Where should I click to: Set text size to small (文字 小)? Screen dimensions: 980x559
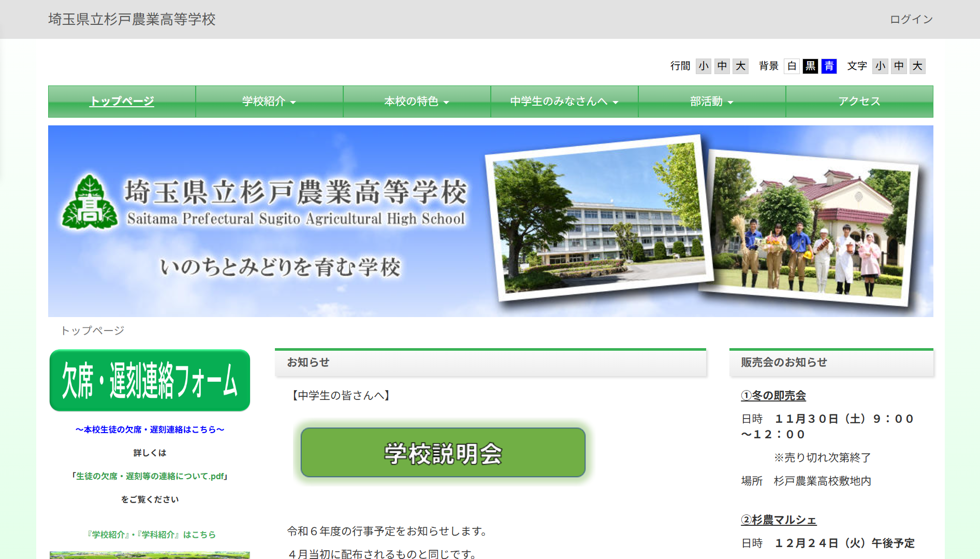880,66
